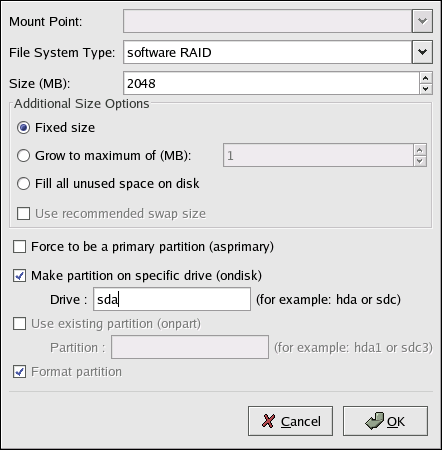The height and width of the screenshot is (450, 442).
Task: Uncheck Make partition on specific drive
Action: pyautogui.click(x=19, y=276)
